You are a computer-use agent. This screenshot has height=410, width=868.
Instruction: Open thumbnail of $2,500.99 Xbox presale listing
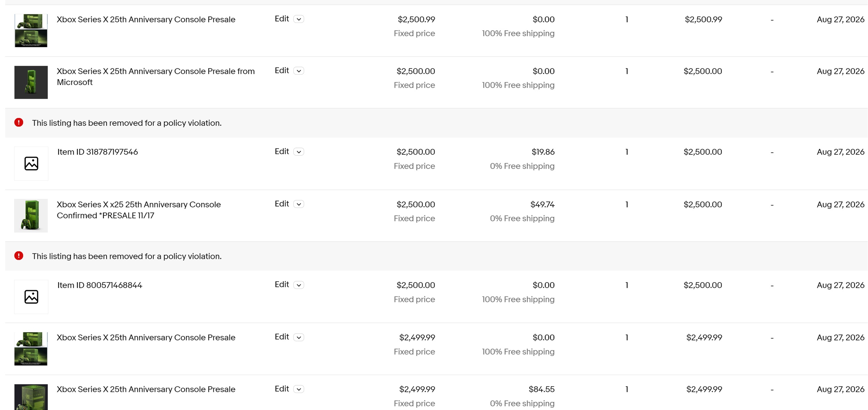(x=31, y=31)
